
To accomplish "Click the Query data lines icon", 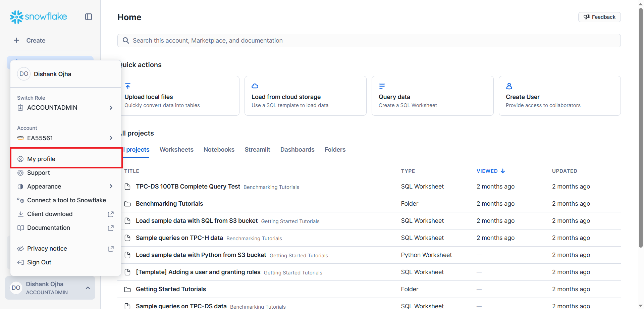I will click(x=382, y=86).
